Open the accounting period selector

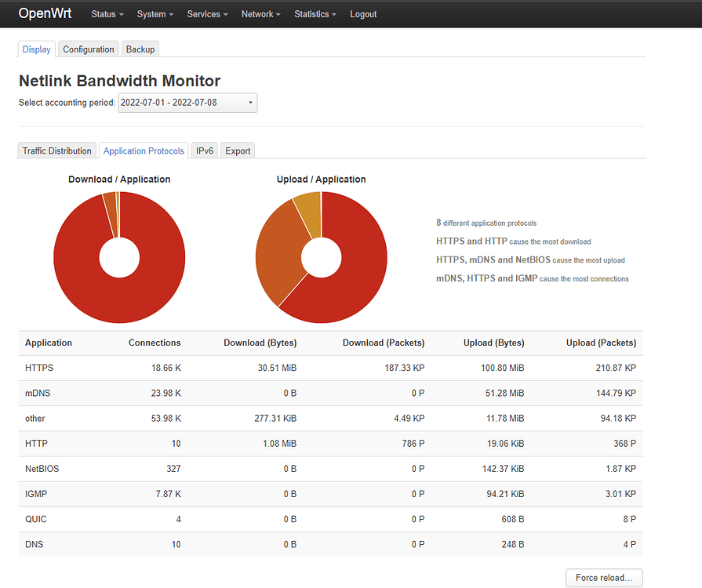pos(187,103)
